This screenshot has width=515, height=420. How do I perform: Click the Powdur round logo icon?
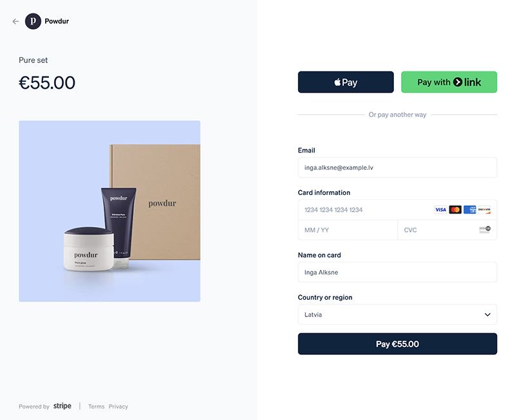coord(33,21)
